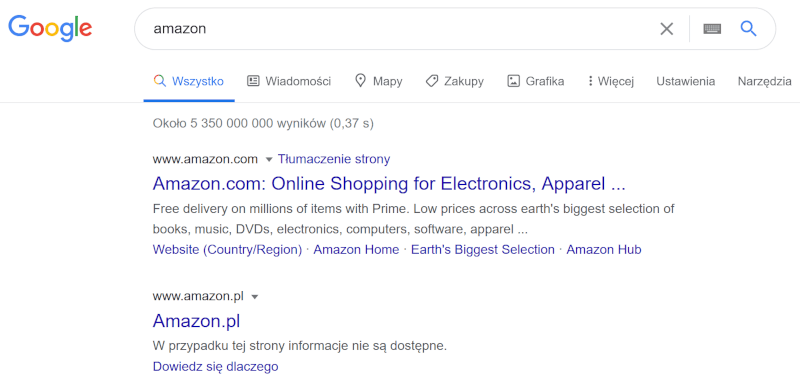This screenshot has height=382, width=800.
Task: Open the Więcej menu
Action: 611,81
